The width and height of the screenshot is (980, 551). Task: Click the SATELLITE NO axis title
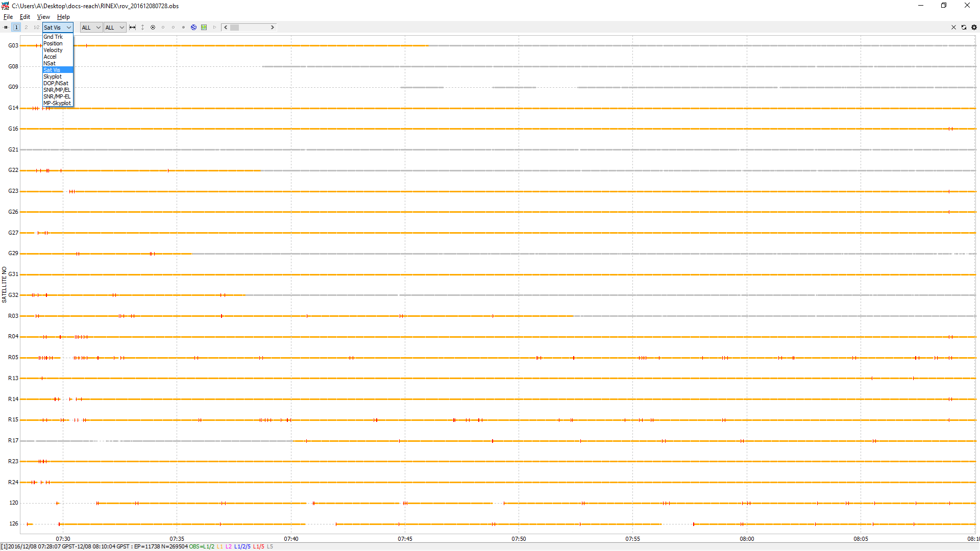[5, 285]
